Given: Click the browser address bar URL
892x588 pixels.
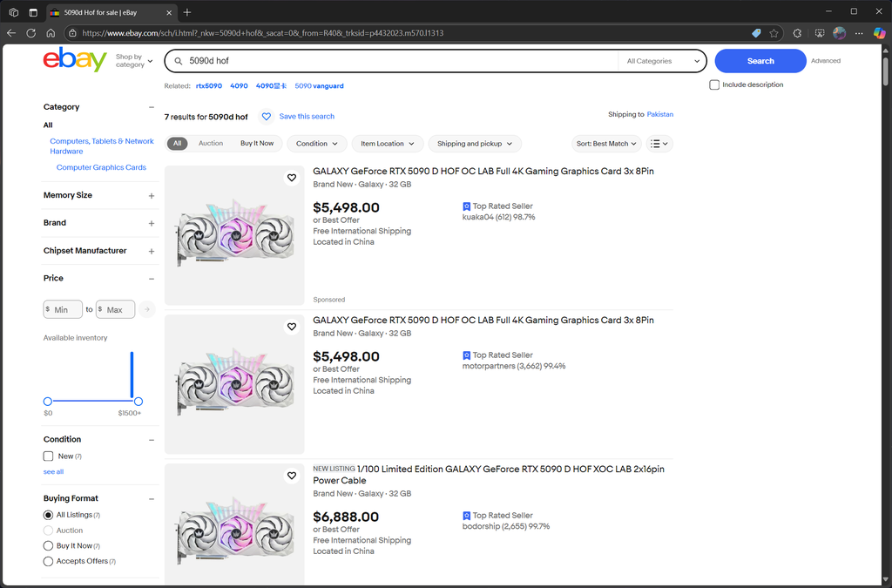Looking at the screenshot, I should (263, 33).
